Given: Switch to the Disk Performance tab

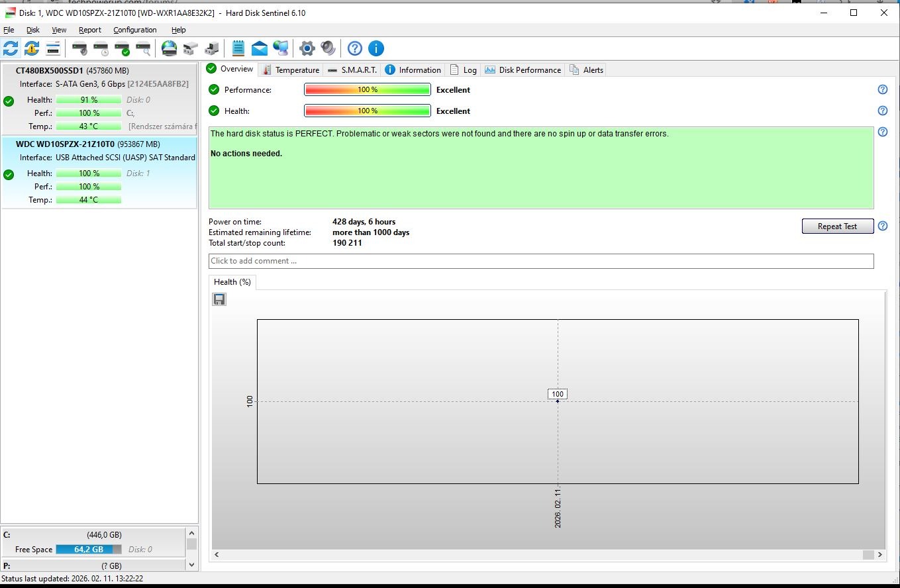Looking at the screenshot, I should [x=523, y=70].
